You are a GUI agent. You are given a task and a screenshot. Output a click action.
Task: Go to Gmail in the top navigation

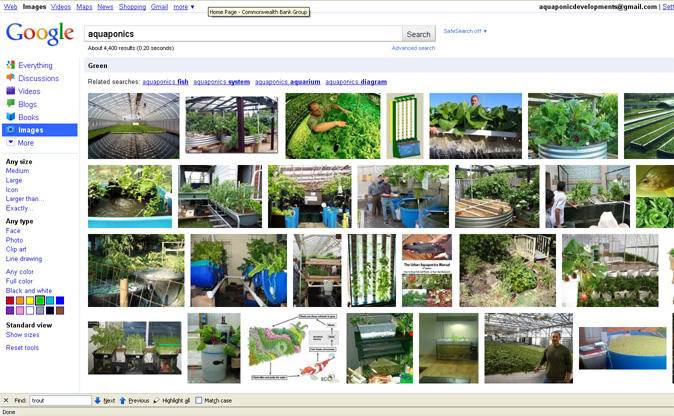click(x=159, y=7)
